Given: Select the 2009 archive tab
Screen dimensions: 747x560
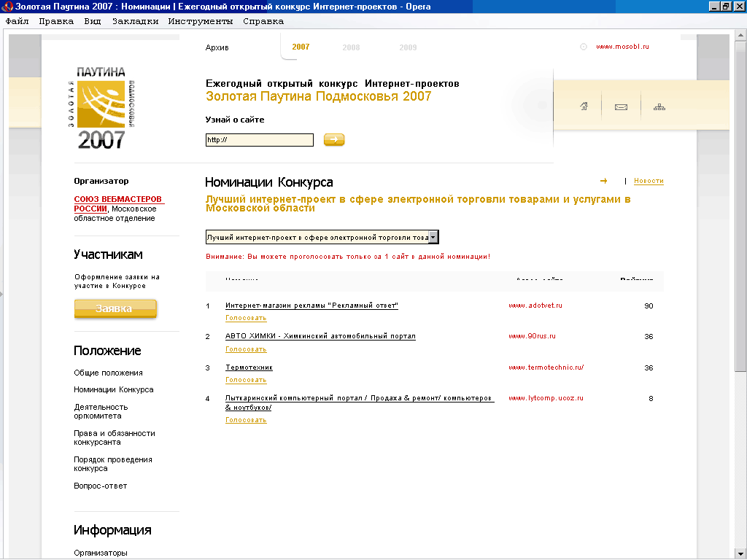Looking at the screenshot, I should point(408,47).
